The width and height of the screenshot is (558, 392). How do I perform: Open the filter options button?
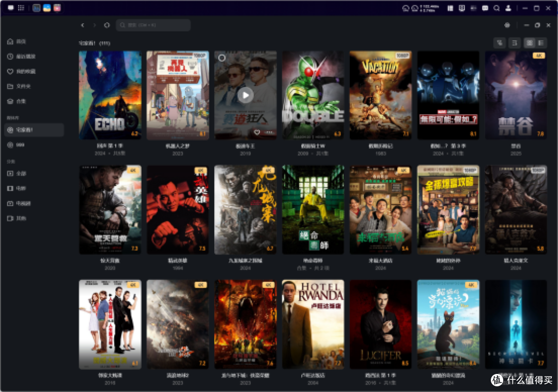[x=500, y=43]
